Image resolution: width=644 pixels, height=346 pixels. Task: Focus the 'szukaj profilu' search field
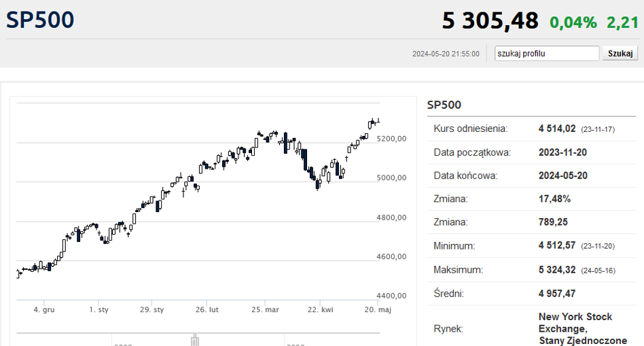pyautogui.click(x=547, y=54)
